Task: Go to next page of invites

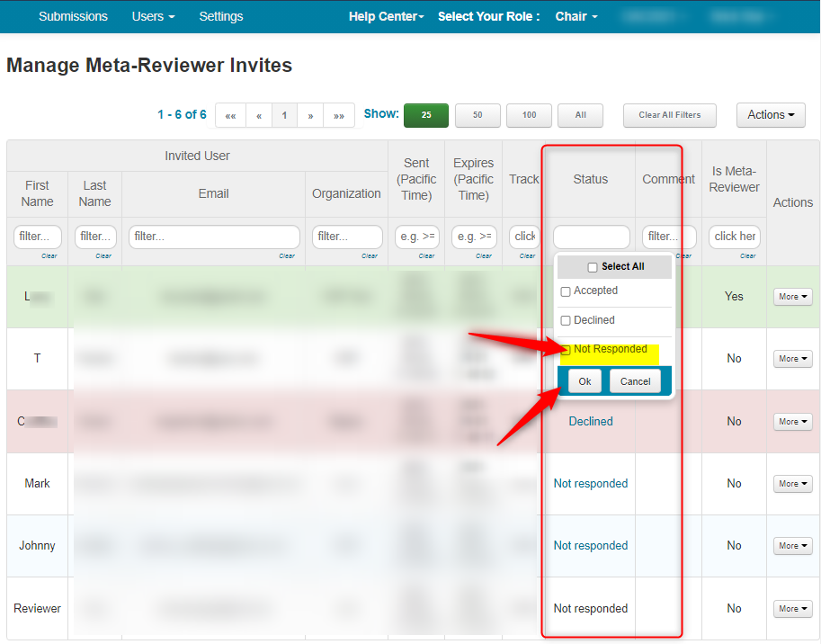Action: pyautogui.click(x=310, y=115)
